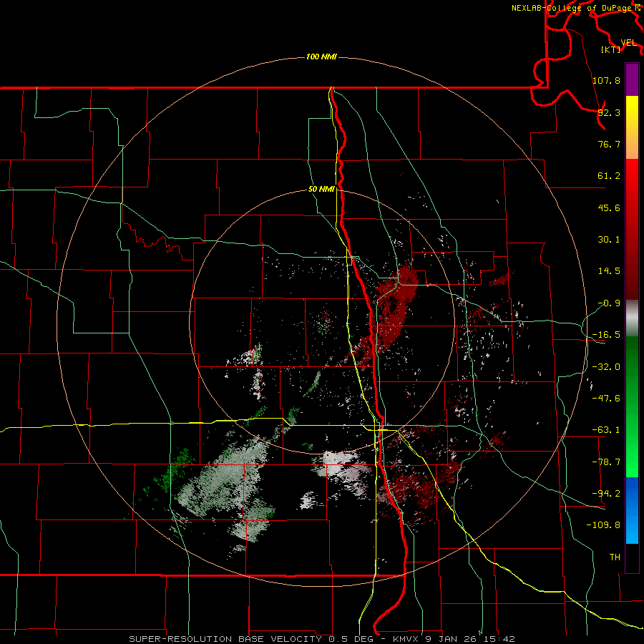The width and height of the screenshot is (644, 644).
Task: Click the 50 NMI range ring label
Action: (x=321, y=190)
